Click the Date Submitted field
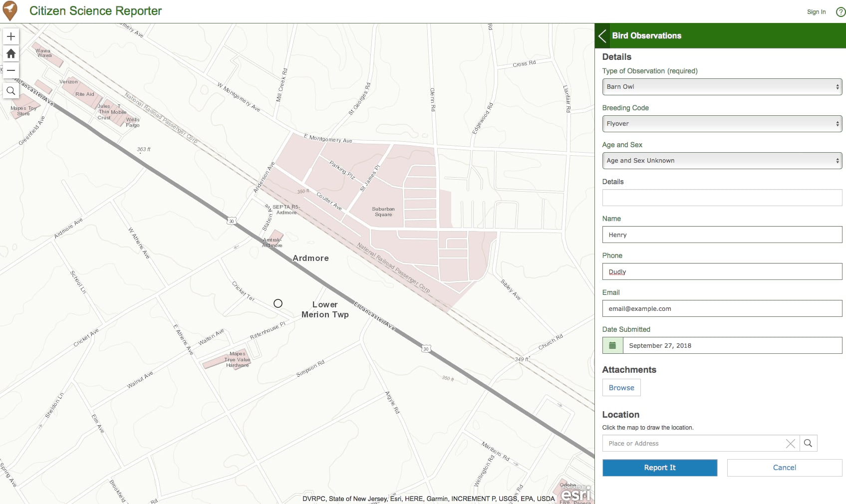The image size is (846, 504). pyautogui.click(x=732, y=345)
